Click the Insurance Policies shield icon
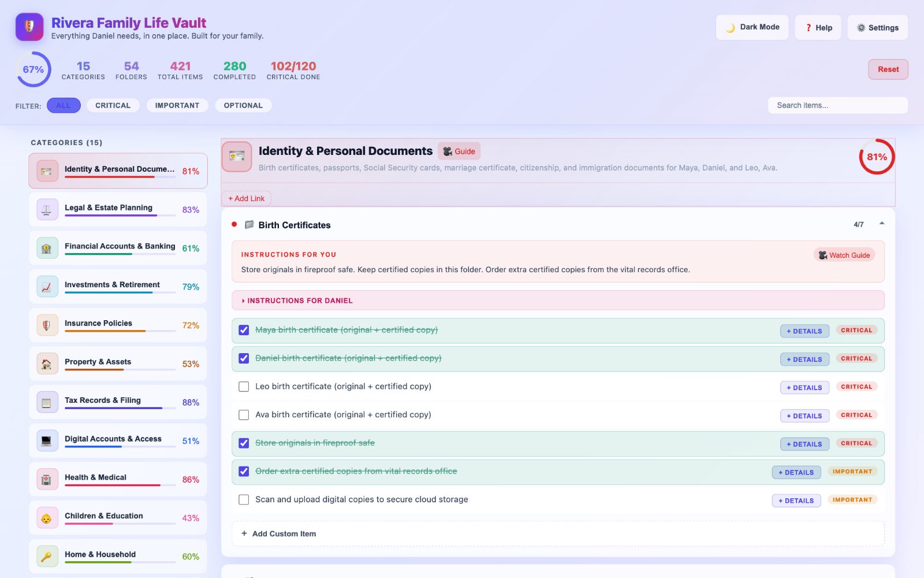 (47, 325)
